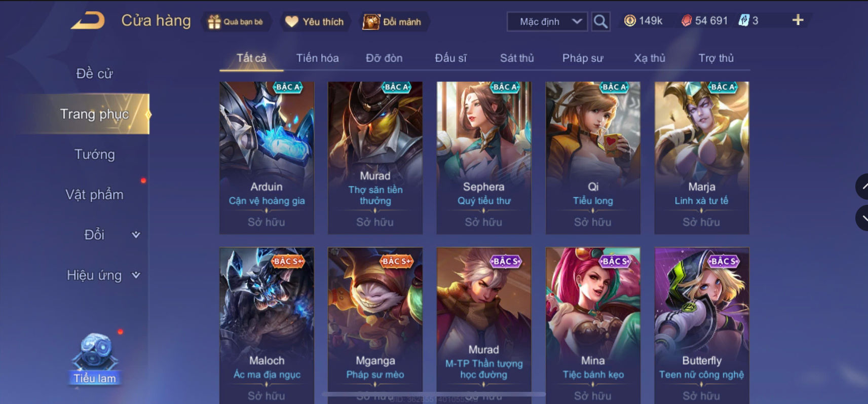The width and height of the screenshot is (868, 404).
Task: Click the gold coin balance icon
Action: (630, 21)
